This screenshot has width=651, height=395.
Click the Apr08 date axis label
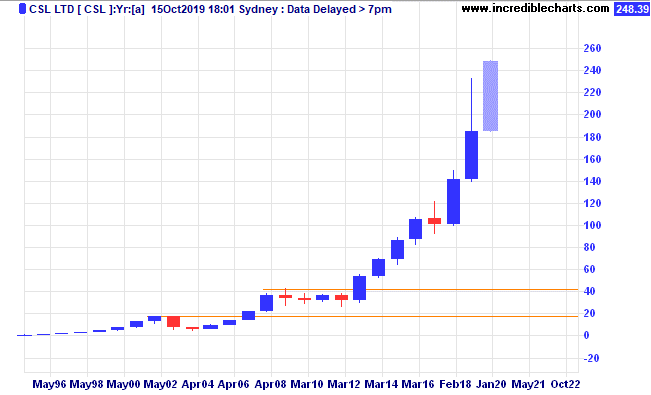click(270, 384)
